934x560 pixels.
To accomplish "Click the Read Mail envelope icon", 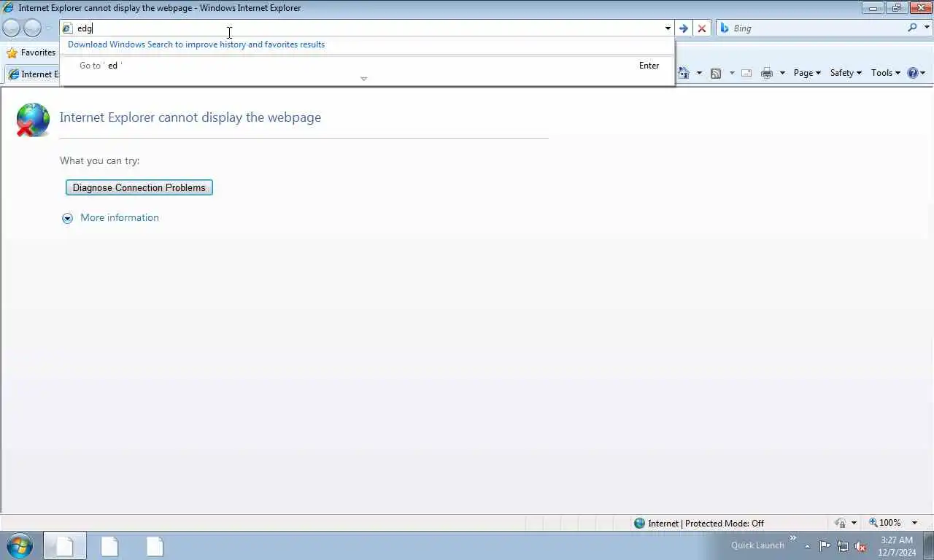I will [746, 73].
